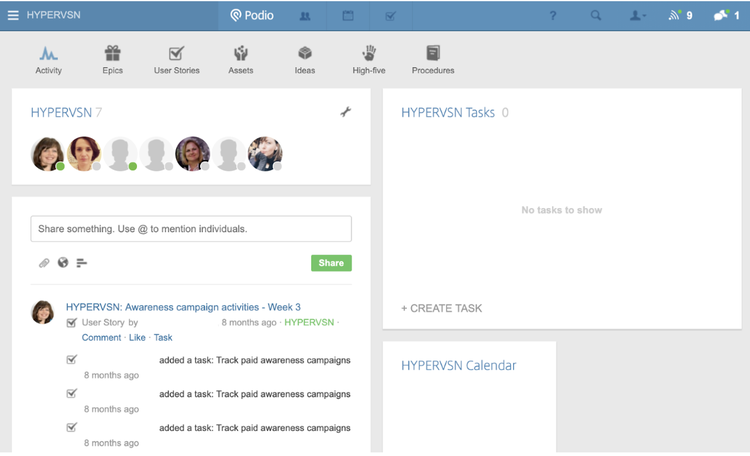Select the sixth placeholder member avatar
This screenshot has height=456, width=750.
[229, 154]
